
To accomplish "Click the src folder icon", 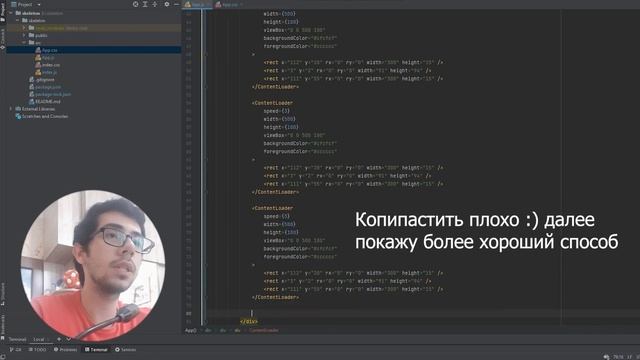I will click(x=31, y=42).
